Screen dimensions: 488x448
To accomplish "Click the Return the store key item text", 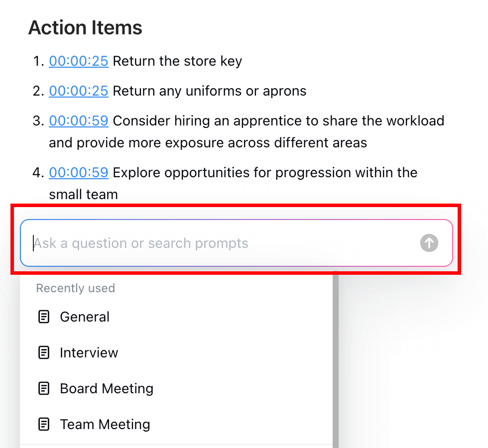I will point(177,61).
